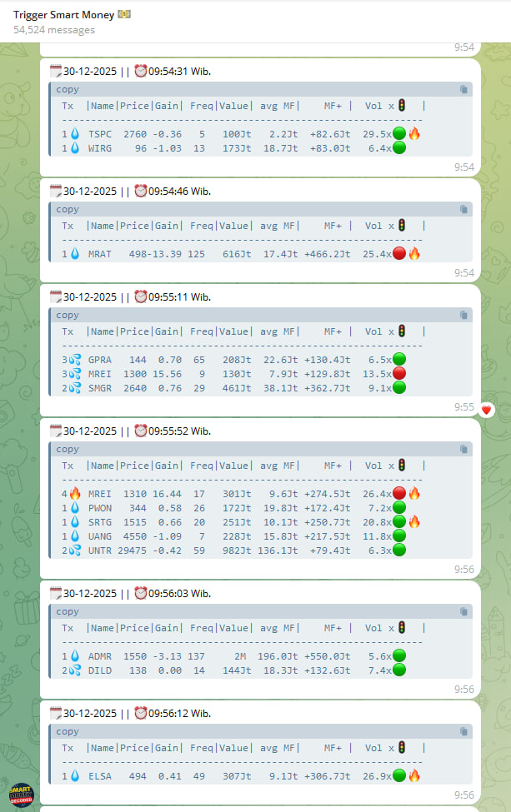Select the MRAT ticker text
511x812 pixels.
(100, 254)
